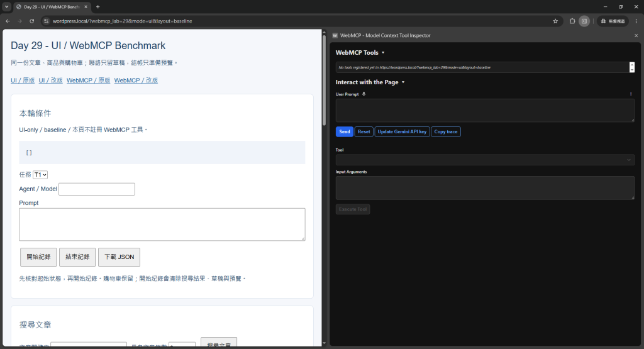This screenshot has height=349, width=644.
Task: Open the UI / 原版 link
Action: coord(23,80)
